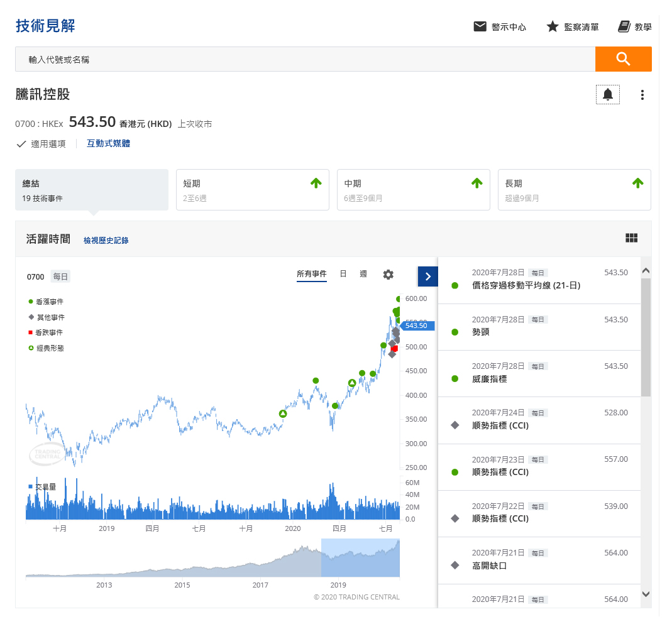Switch chart to 週 interval
The height and width of the screenshot is (629, 672).
click(363, 274)
